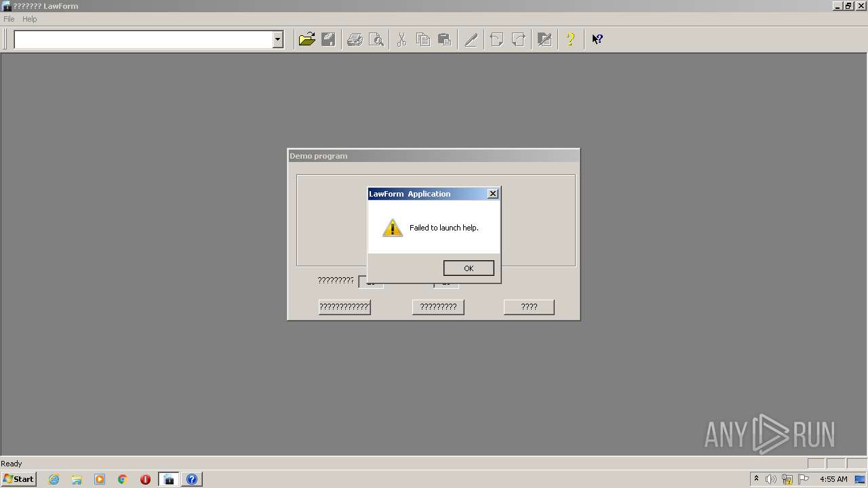
Task: Minimize the LawForm main window
Action: pos(837,6)
